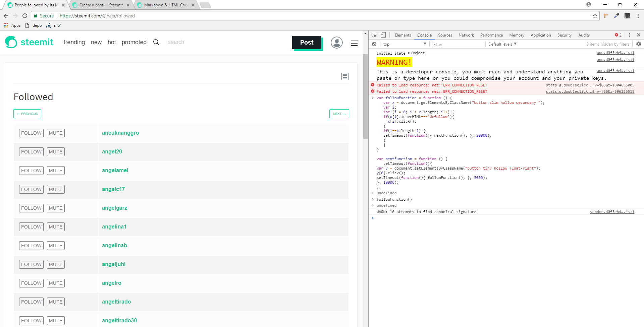Open the hamburger menu icon
This screenshot has width=644, height=327.
point(354,43)
